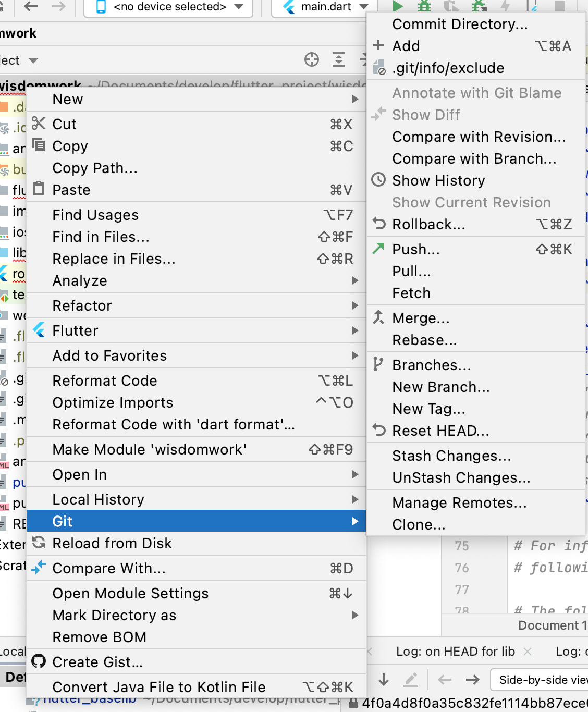Choose Compare with Branch...
This screenshot has width=588, height=712.
click(x=475, y=158)
